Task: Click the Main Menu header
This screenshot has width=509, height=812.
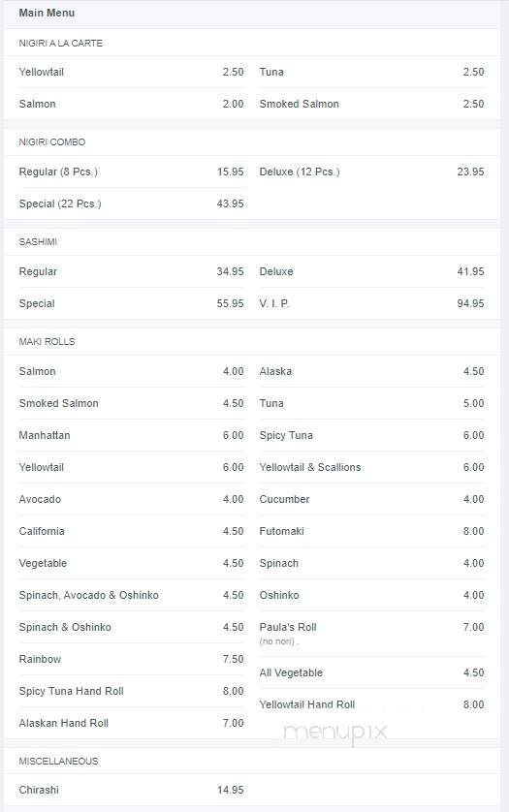Action: click(47, 13)
